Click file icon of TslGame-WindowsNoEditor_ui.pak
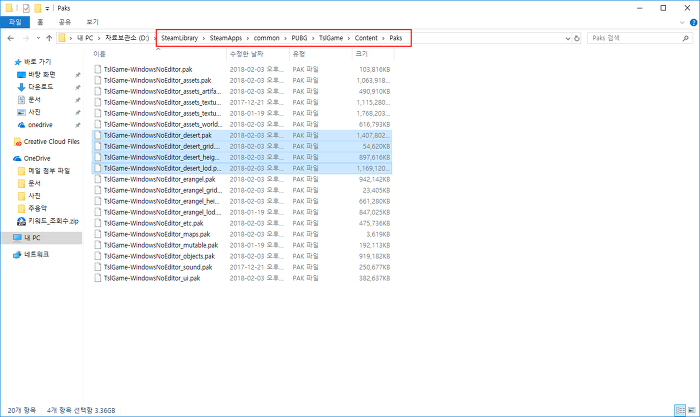Screen dimensions: 700x417 (x=98, y=278)
